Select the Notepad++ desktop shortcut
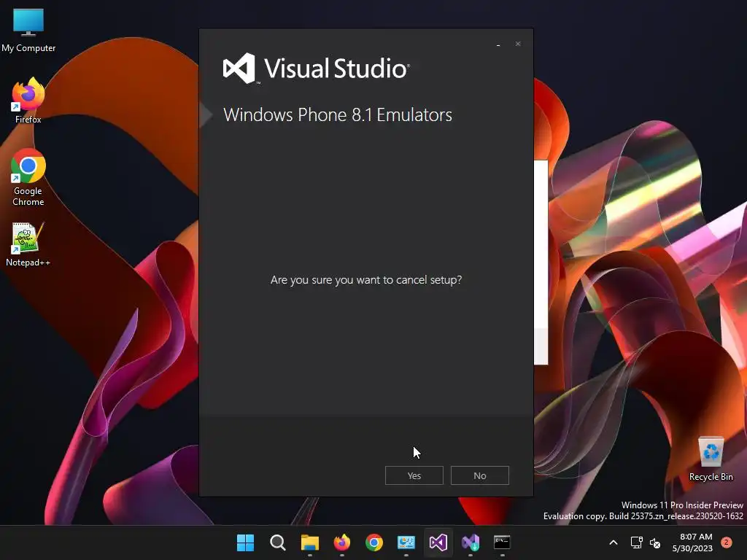 pyautogui.click(x=28, y=244)
